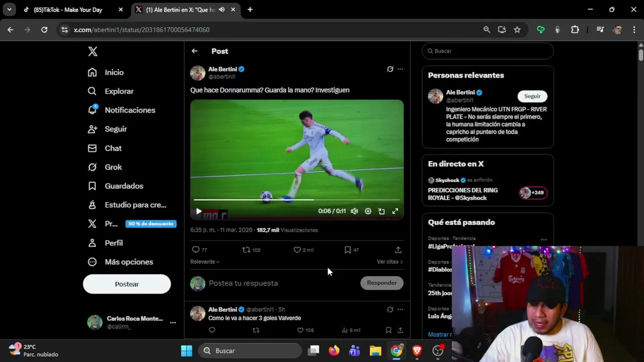Go to Inicio in the sidebar
644x362 pixels.
(106, 72)
